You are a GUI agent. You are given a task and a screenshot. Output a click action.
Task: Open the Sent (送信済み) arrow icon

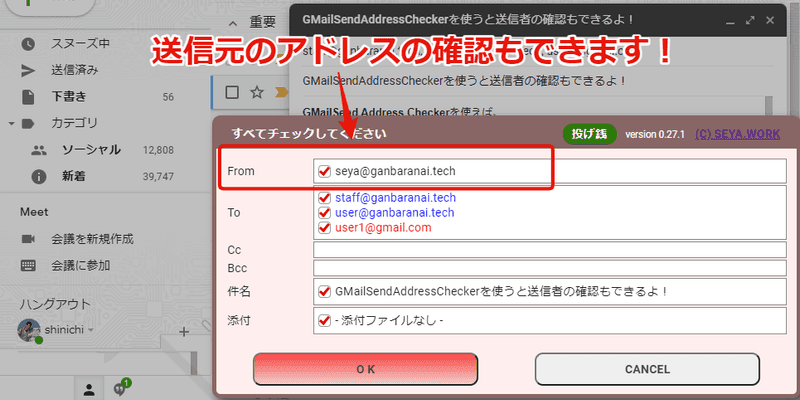(28, 70)
